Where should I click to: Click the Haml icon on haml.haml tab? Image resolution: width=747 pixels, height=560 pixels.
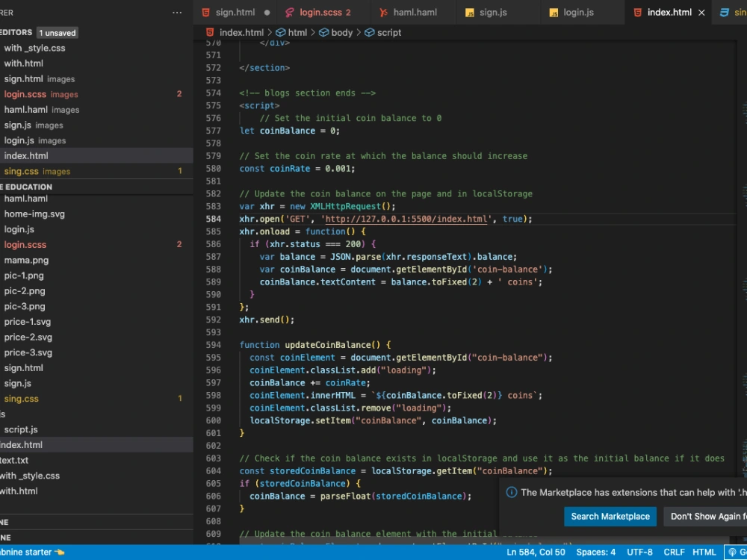383,13
